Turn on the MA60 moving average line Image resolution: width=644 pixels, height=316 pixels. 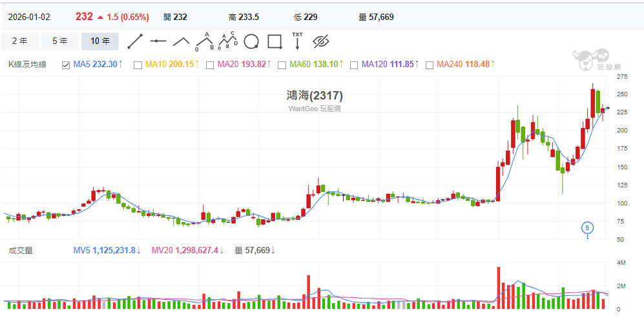[x=282, y=65]
